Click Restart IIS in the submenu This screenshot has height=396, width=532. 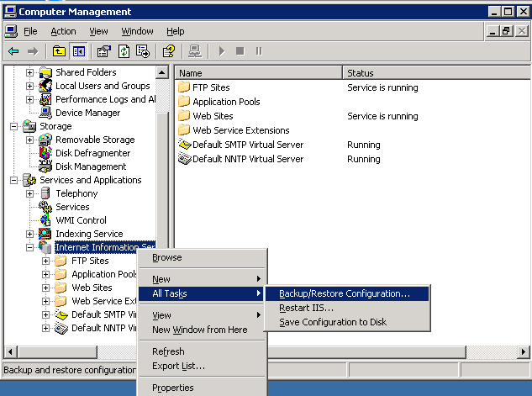coord(306,308)
